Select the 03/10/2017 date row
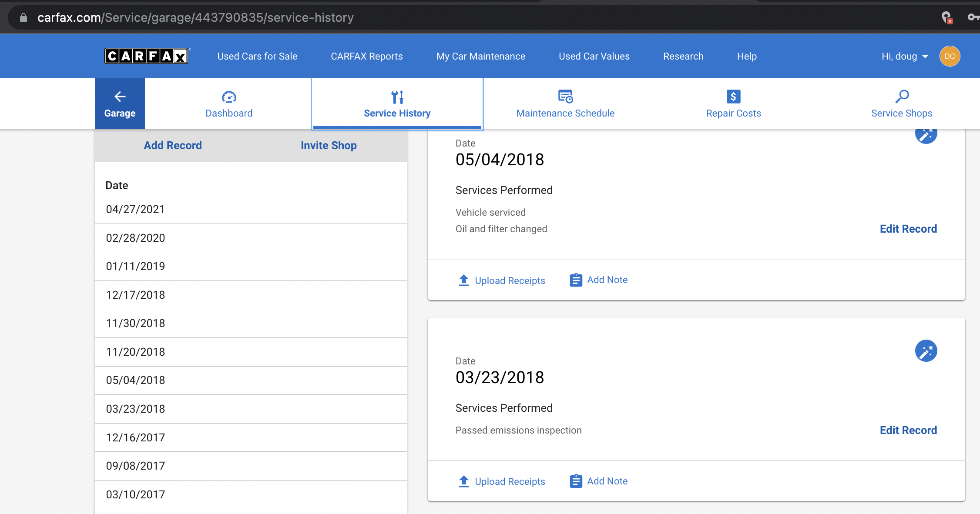 (x=251, y=494)
